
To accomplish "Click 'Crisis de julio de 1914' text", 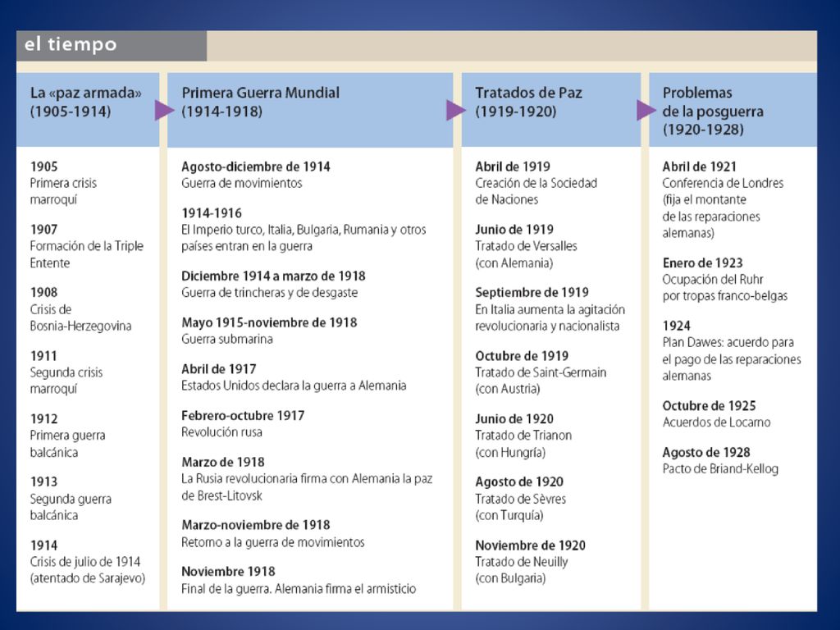I will pyautogui.click(x=85, y=561).
